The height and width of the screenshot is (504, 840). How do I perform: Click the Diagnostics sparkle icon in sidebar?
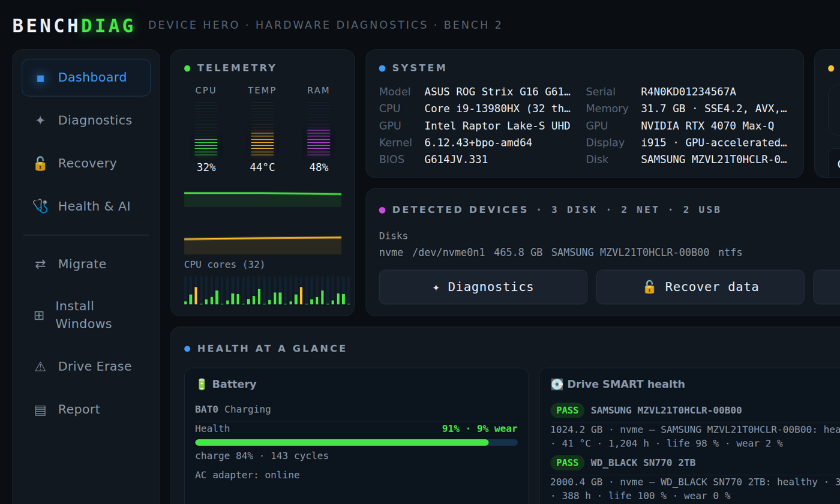pyautogui.click(x=40, y=121)
